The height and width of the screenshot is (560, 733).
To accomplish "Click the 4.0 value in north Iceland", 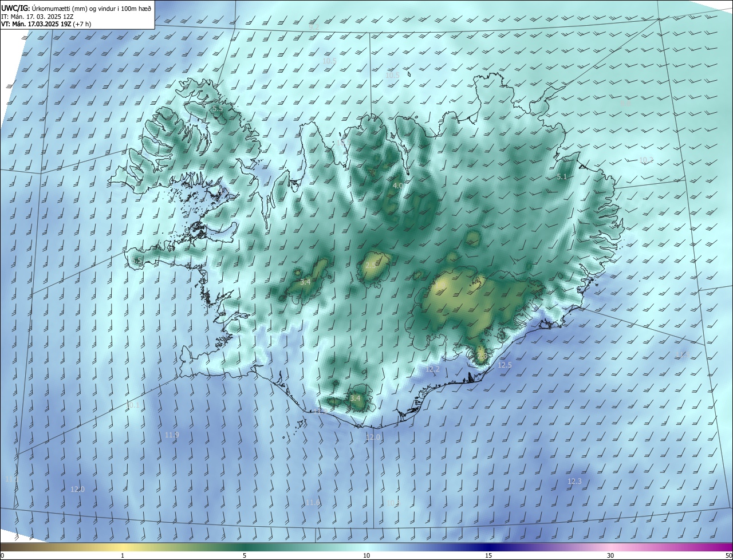I will click(x=397, y=186).
